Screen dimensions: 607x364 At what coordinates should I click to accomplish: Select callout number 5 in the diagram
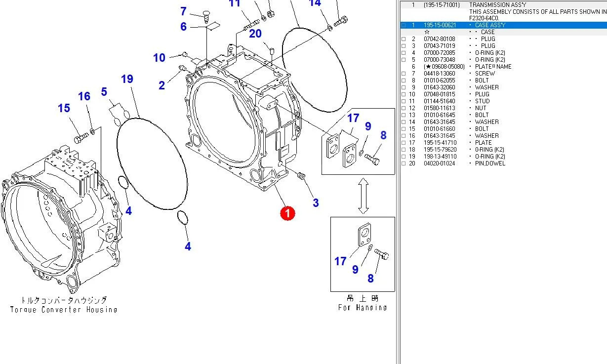click(104, 92)
